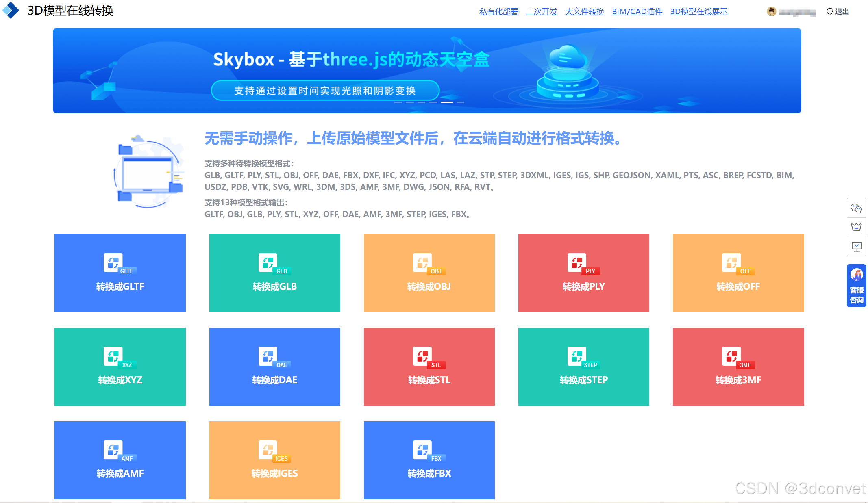Select the active banner carousel indicator
This screenshot has width=868, height=503.
447,102
